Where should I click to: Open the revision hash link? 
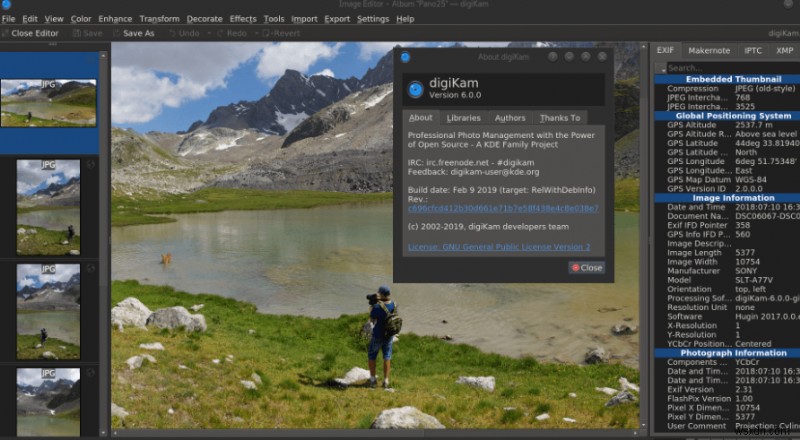(x=503, y=208)
